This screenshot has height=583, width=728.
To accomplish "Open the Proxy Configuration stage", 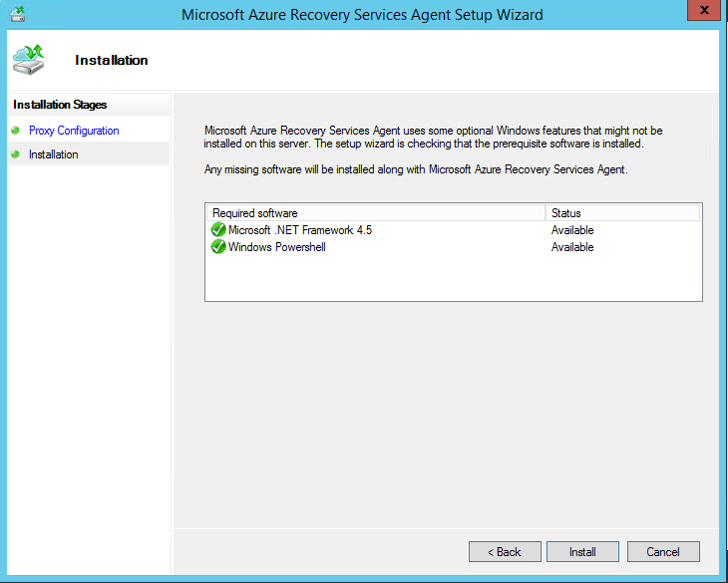I will point(74,131).
